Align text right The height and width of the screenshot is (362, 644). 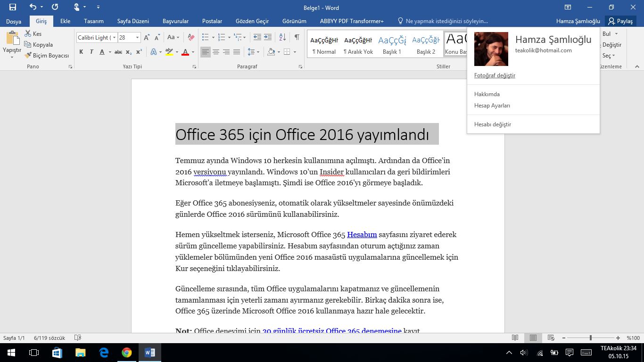(226, 52)
